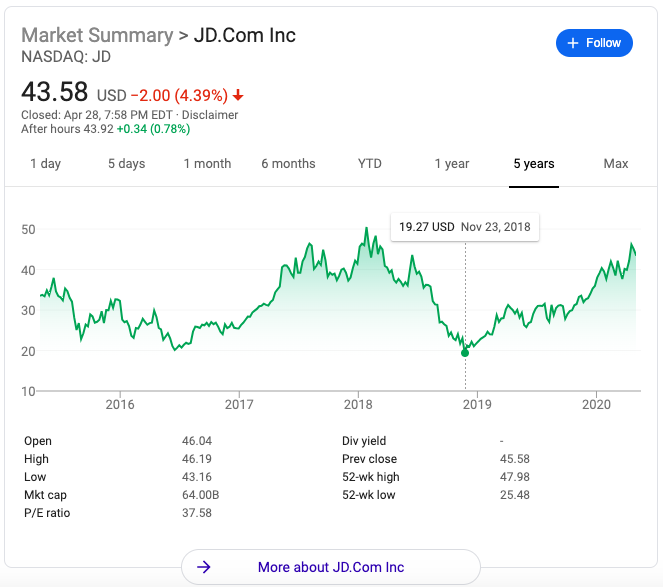Image resolution: width=663 pixels, height=587 pixels.
Task: Click the red down arrow price indicator
Action: point(239,96)
